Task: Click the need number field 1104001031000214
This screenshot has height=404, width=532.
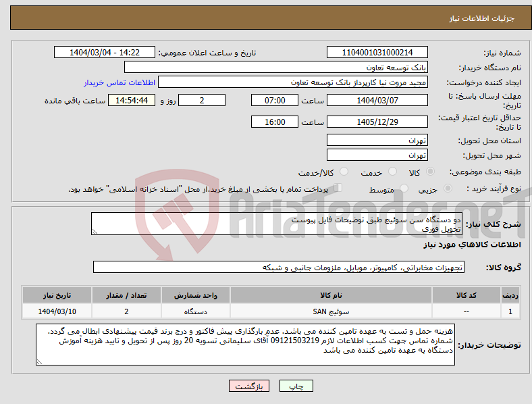Action: (377, 52)
